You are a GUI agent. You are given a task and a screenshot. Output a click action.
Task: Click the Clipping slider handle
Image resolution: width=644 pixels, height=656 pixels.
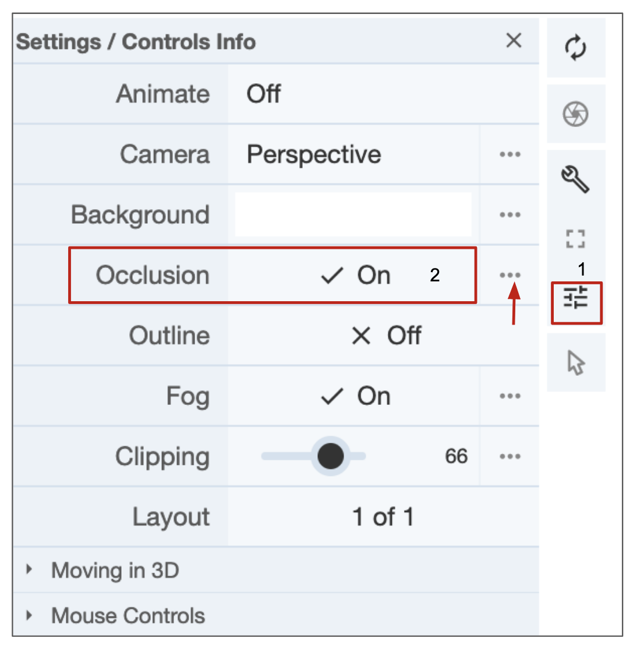click(331, 456)
